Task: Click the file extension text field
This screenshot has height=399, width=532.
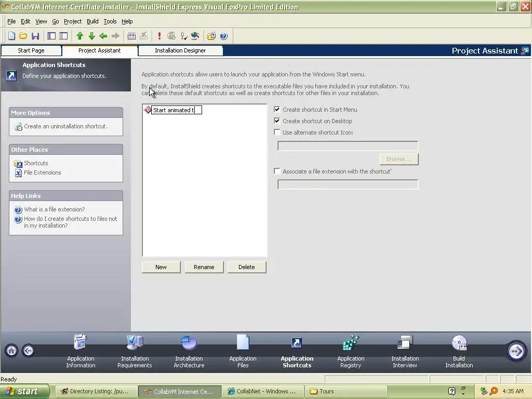Action: 348,184
